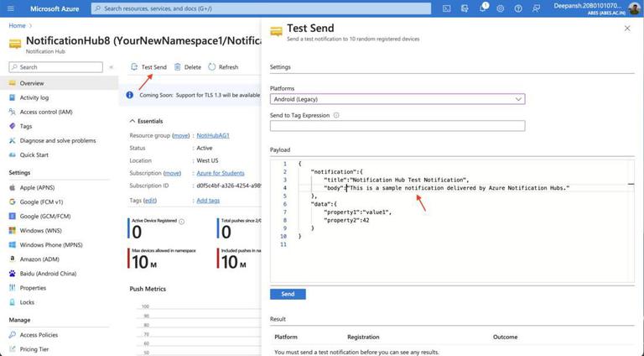Click the subscription move link

click(172, 173)
